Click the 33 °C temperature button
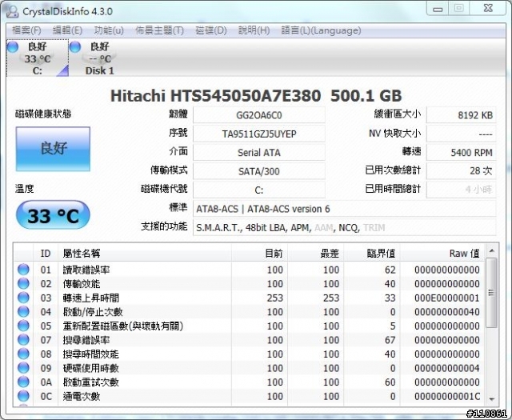 pos(53,215)
